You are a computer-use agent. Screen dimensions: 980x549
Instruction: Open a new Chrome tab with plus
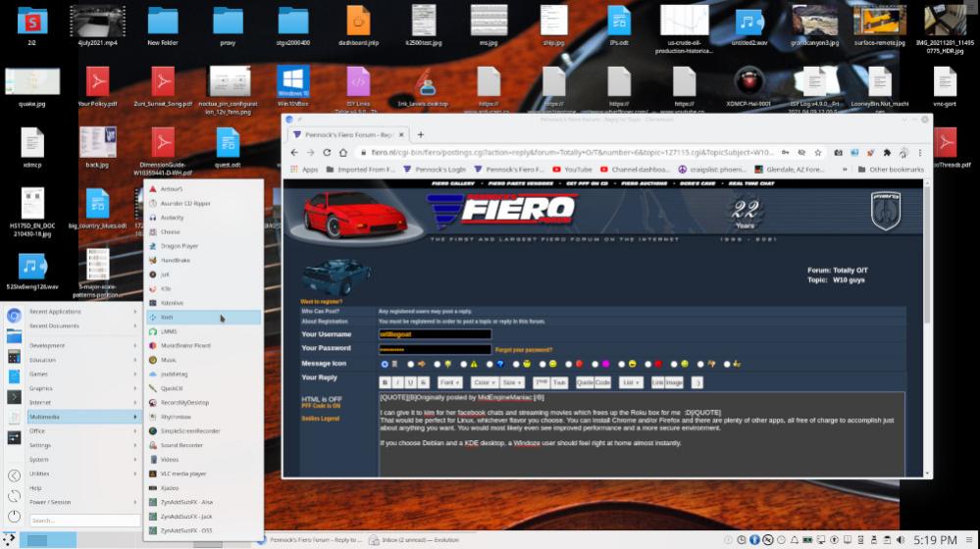click(421, 134)
